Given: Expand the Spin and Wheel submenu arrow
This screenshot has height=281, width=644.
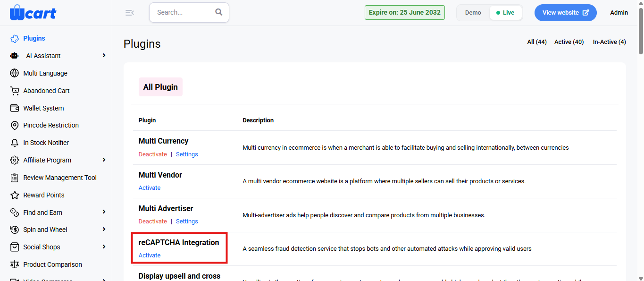Looking at the screenshot, I should pyautogui.click(x=104, y=230).
